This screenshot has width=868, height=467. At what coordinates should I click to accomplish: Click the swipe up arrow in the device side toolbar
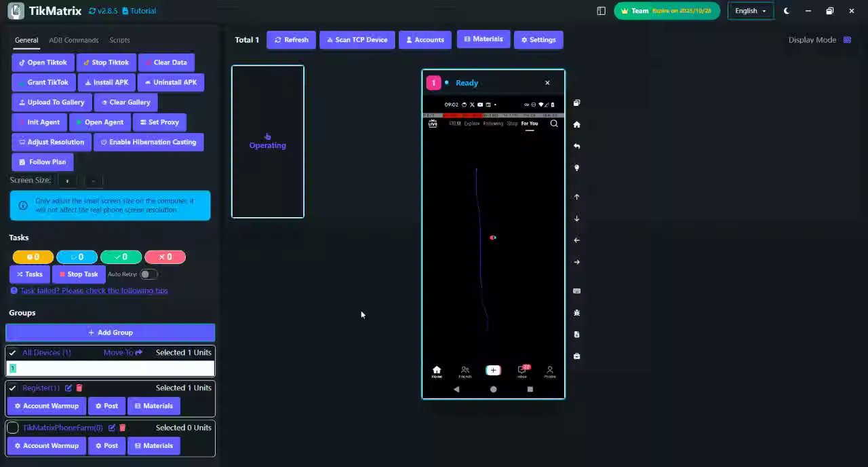(x=576, y=197)
